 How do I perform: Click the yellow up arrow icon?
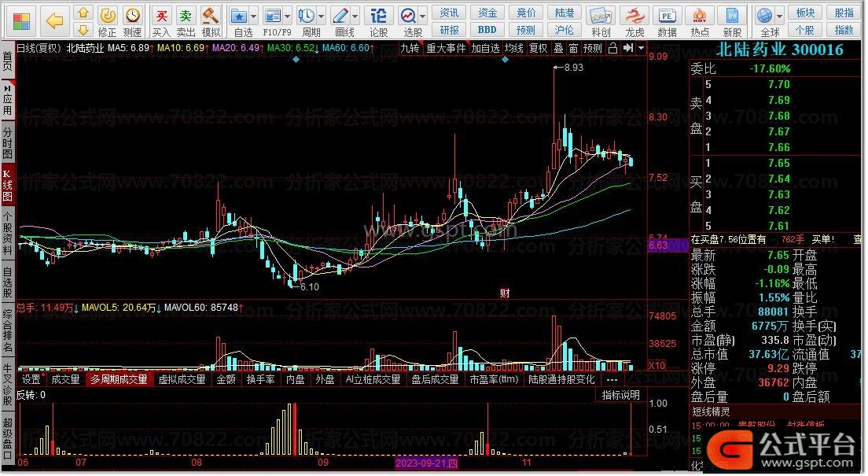click(83, 12)
